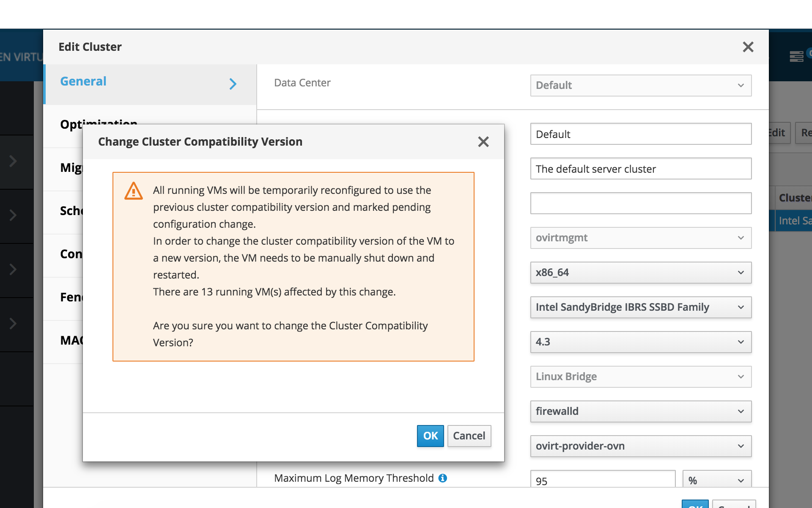The height and width of the screenshot is (508, 812).
Task: Confirm compatibility change with OK button
Action: (x=430, y=436)
